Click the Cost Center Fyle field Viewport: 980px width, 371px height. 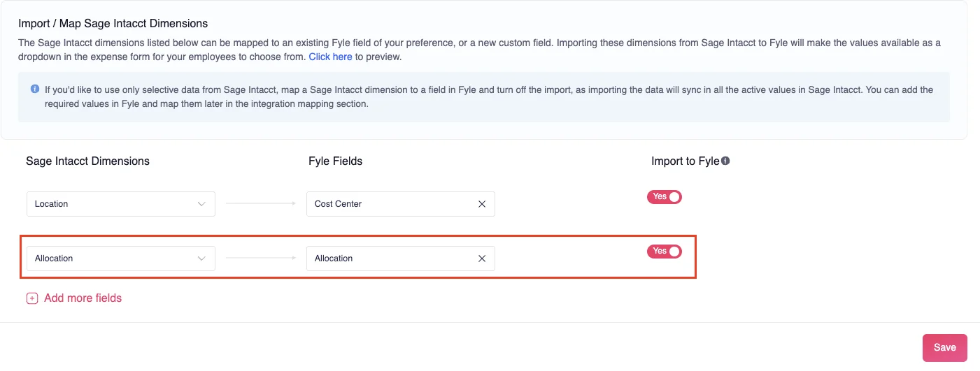401,204
